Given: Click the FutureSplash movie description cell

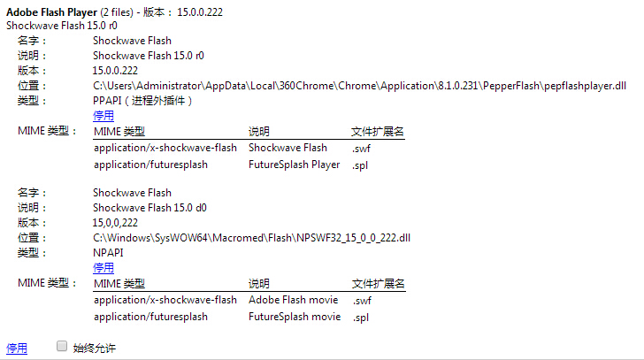Looking at the screenshot, I should coord(295,317).
